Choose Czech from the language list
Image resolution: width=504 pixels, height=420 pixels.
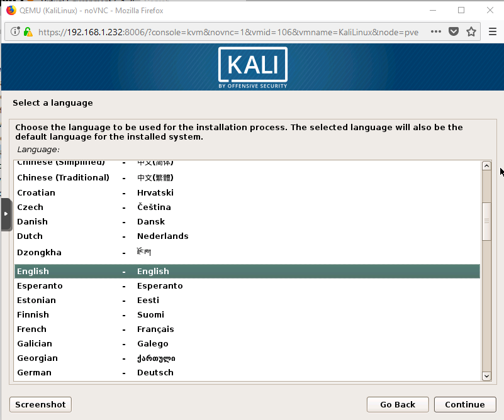click(247, 207)
